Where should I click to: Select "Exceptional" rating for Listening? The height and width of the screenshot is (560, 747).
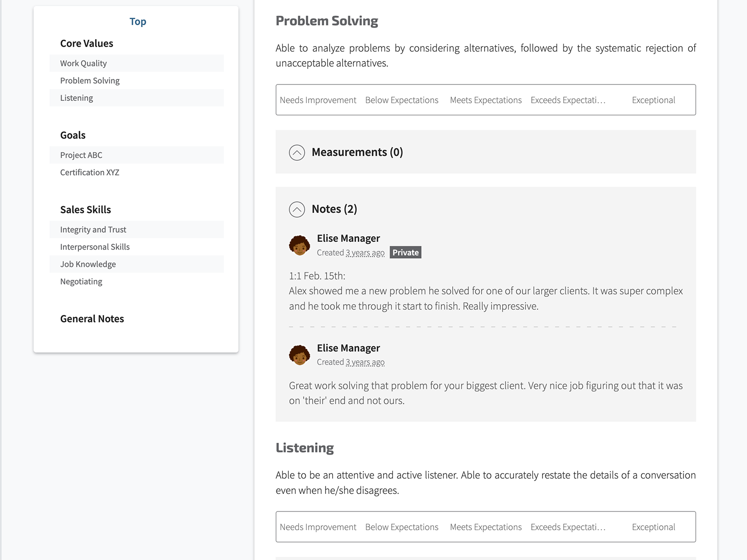[653, 527]
